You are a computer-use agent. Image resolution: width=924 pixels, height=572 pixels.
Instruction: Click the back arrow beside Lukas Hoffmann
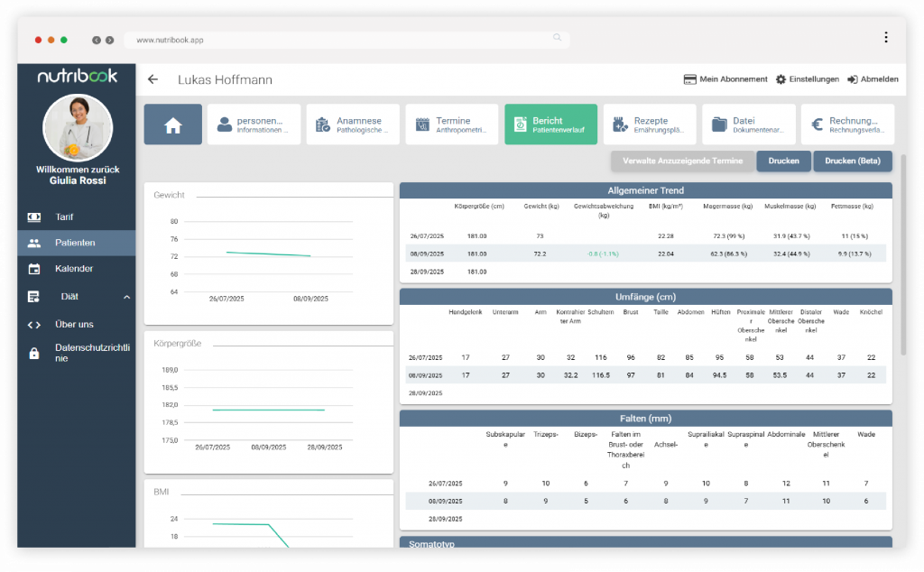coord(152,79)
